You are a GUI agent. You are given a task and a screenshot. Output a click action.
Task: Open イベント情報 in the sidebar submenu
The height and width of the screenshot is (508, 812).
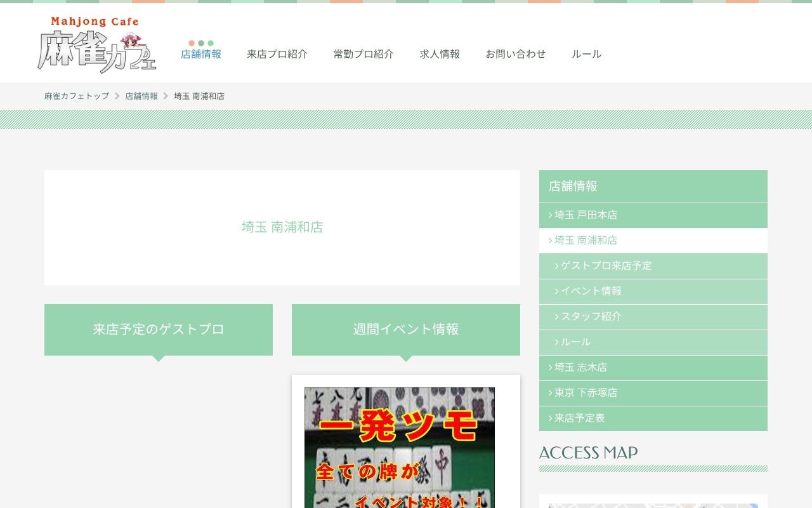pos(591,291)
